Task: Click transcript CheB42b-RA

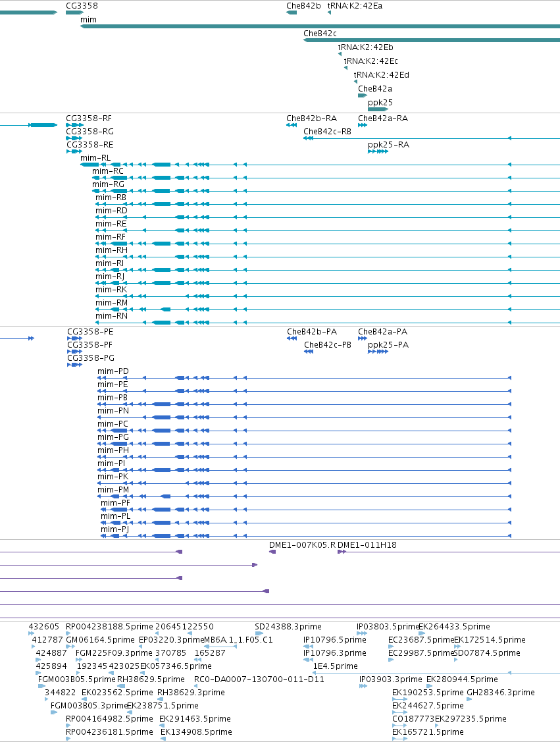Action: 312,119
